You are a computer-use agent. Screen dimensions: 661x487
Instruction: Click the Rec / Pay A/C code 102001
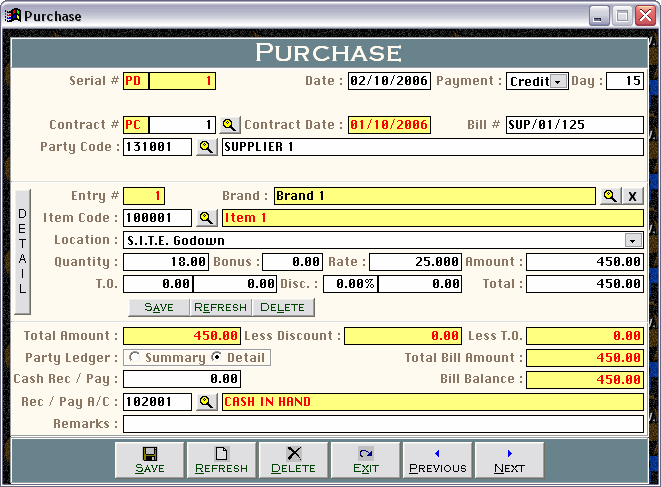(x=157, y=402)
